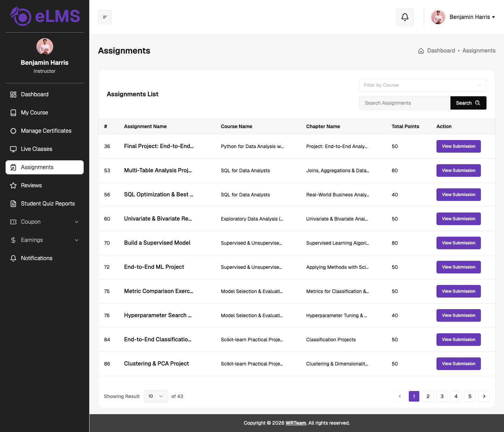The width and height of the screenshot is (504, 432).
Task: Click the Dashboard grid icon in sidebar
Action: point(13,95)
